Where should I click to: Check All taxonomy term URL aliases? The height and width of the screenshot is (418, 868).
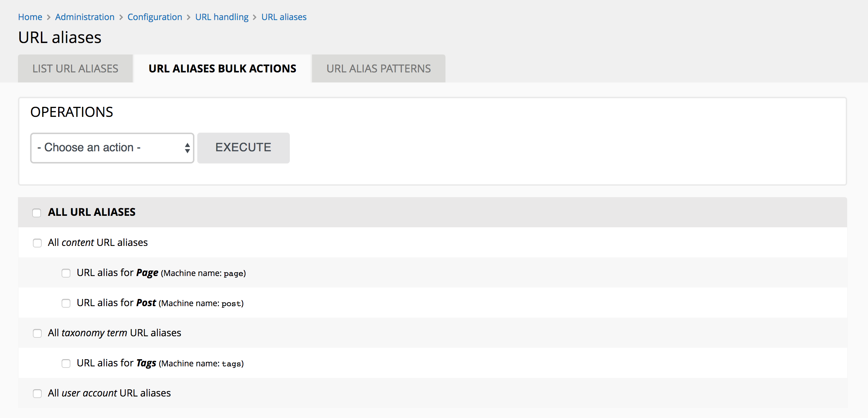click(37, 333)
